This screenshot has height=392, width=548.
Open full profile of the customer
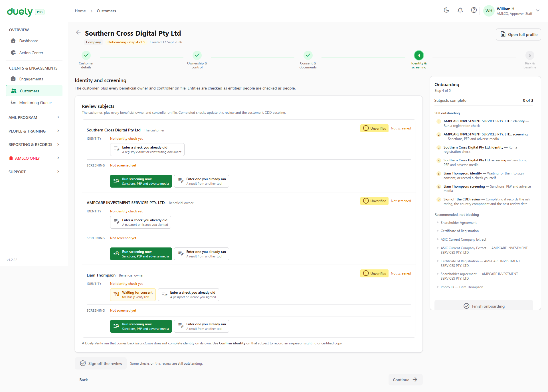tap(518, 34)
